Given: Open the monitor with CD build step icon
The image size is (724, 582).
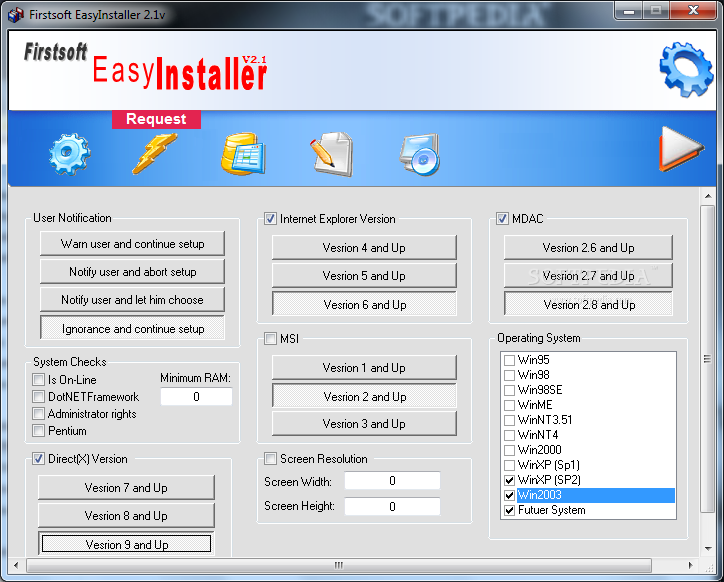Looking at the screenshot, I should pyautogui.click(x=419, y=154).
